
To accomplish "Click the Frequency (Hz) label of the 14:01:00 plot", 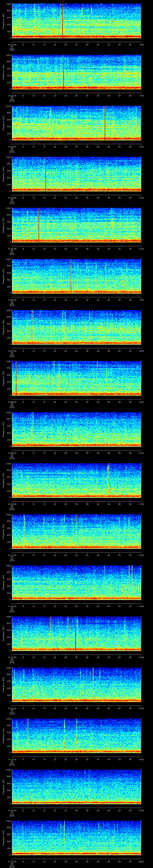I will pos(3,21).
